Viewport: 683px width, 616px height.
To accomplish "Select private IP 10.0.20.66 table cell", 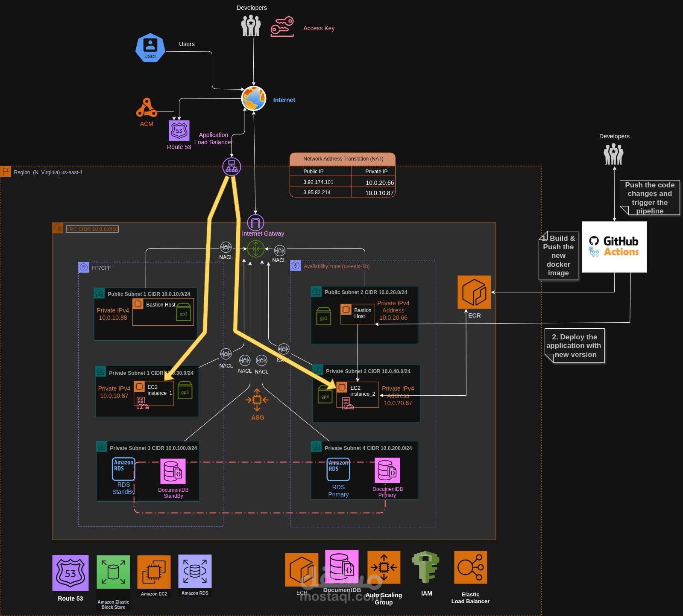I will pos(374,182).
